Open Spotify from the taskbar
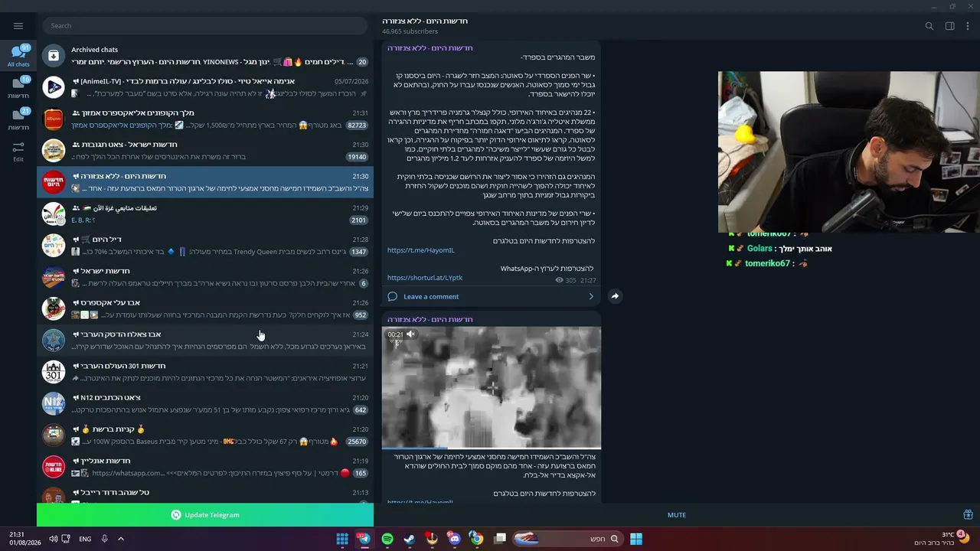 click(x=387, y=539)
